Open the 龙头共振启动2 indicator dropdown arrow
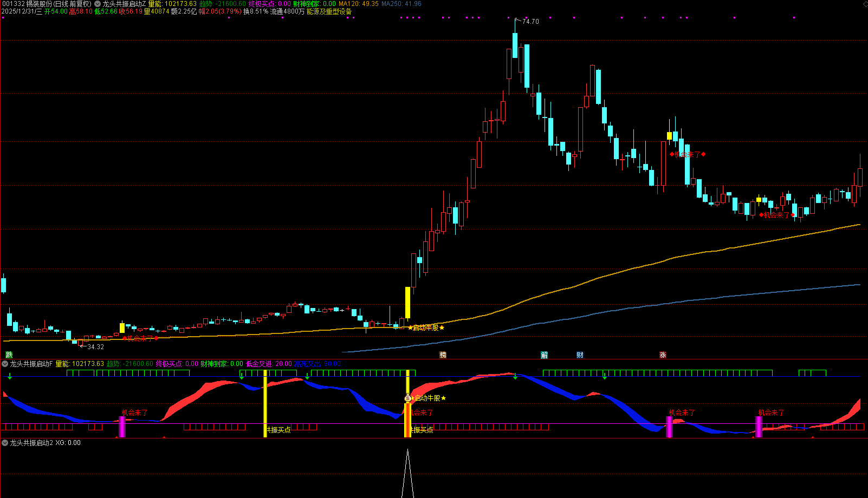Image resolution: width=868 pixels, height=498 pixels. click(5, 443)
